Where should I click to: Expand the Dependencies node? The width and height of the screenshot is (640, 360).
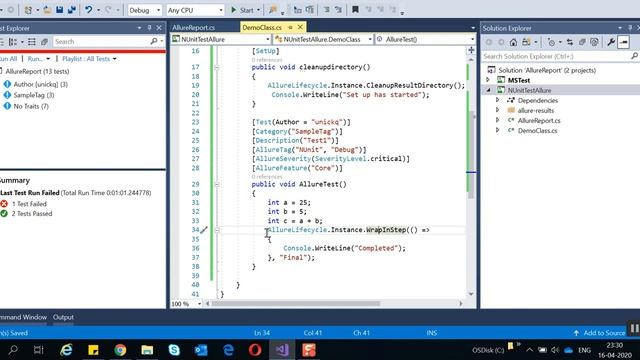(x=497, y=100)
